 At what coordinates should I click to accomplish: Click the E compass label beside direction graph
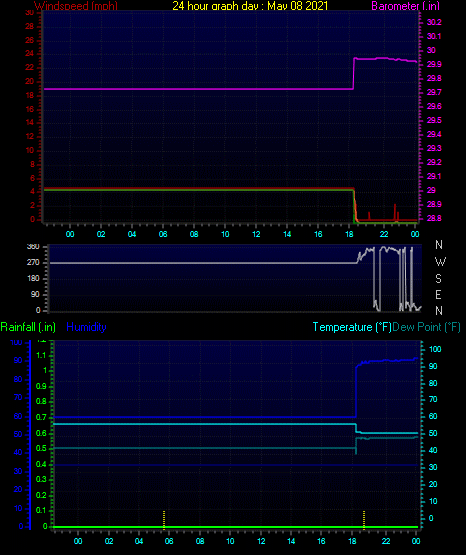point(438,294)
